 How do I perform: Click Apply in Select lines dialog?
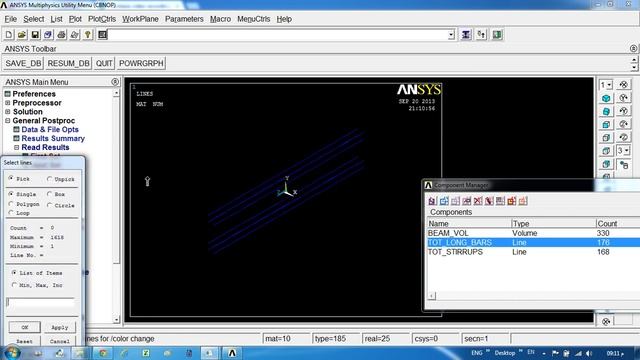[x=60, y=327]
